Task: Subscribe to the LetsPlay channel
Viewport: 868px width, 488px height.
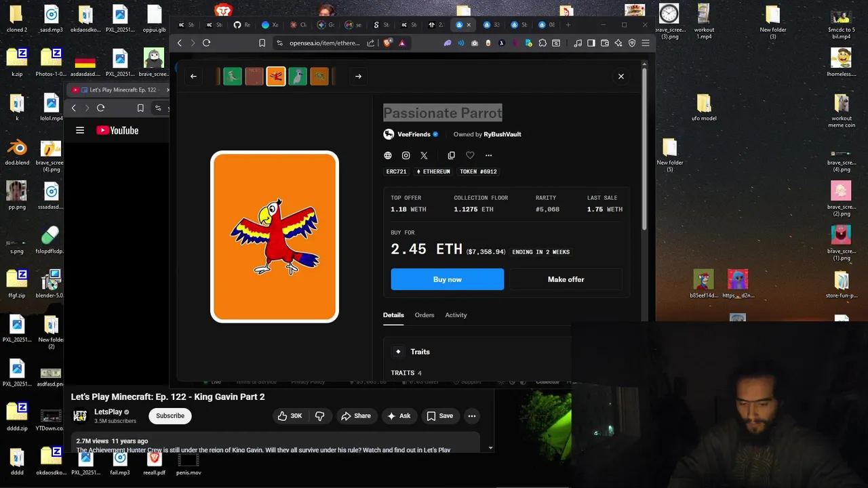Action: pos(170,415)
